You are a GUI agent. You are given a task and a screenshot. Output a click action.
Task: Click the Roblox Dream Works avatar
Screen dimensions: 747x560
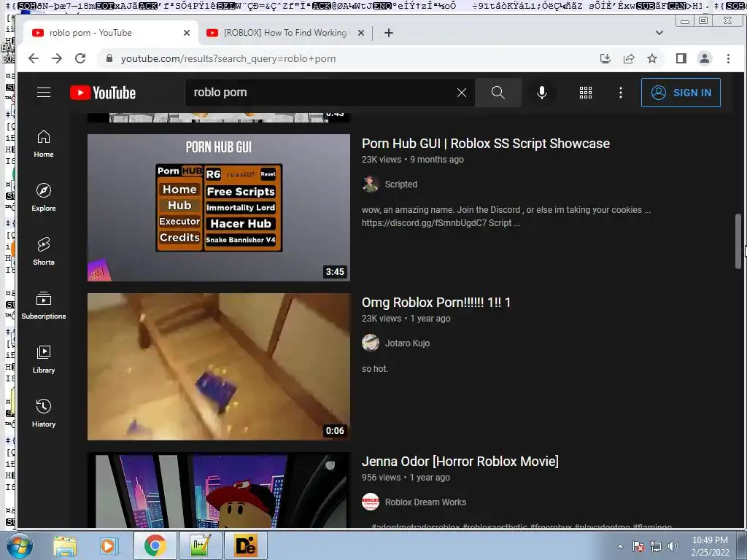point(370,502)
